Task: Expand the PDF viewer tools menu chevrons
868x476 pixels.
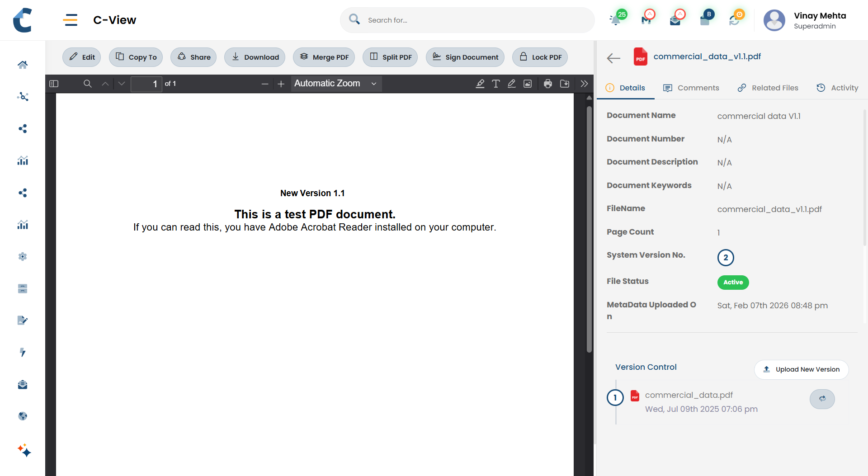Action: point(584,84)
